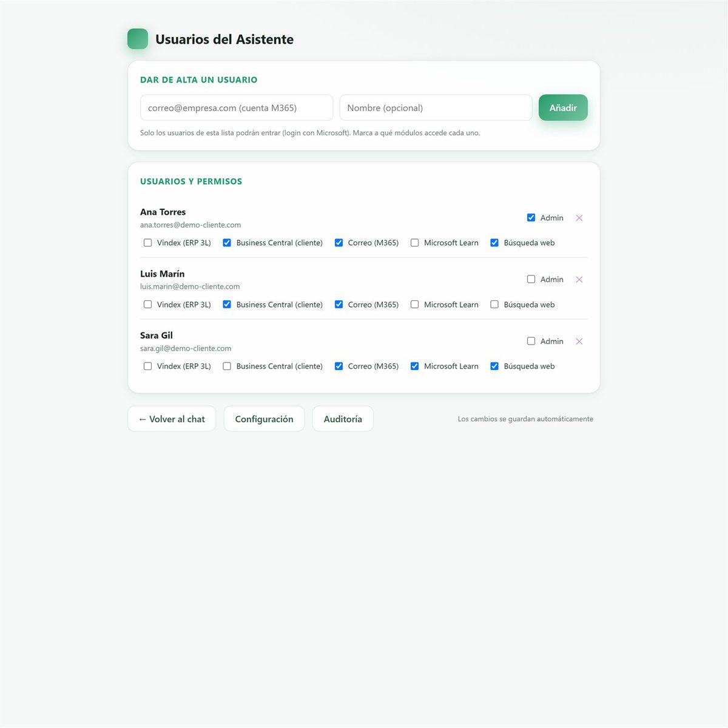Image resolution: width=728 pixels, height=728 pixels.
Task: Disable Microsoft Learn for Sara Gil
Action: [414, 366]
